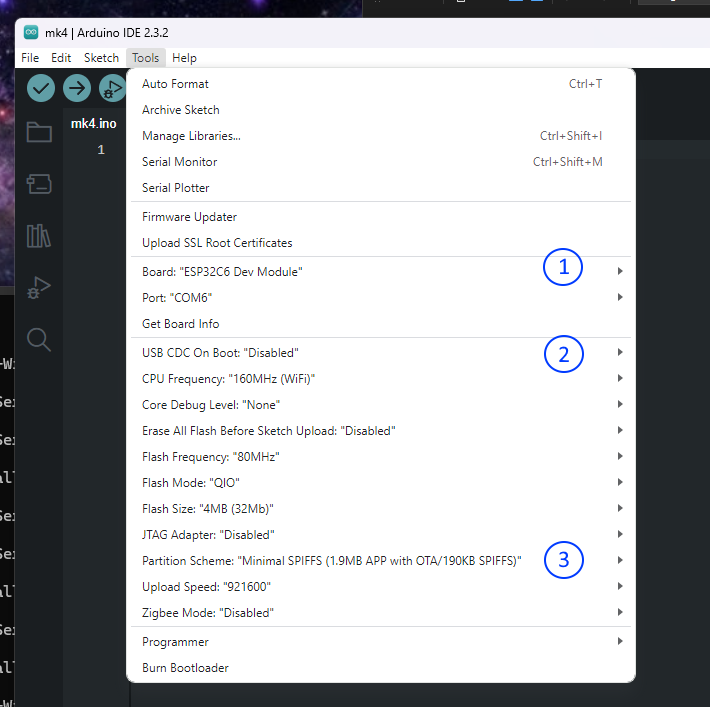Image resolution: width=710 pixels, height=707 pixels.
Task: Open the Search sidebar icon
Action: pos(39,340)
